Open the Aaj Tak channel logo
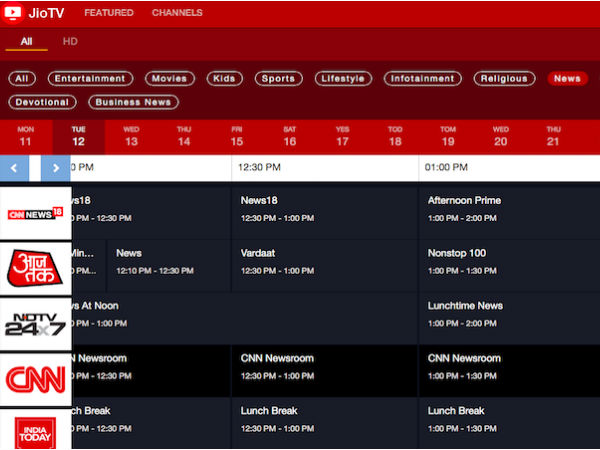The image size is (600, 450). 36,268
